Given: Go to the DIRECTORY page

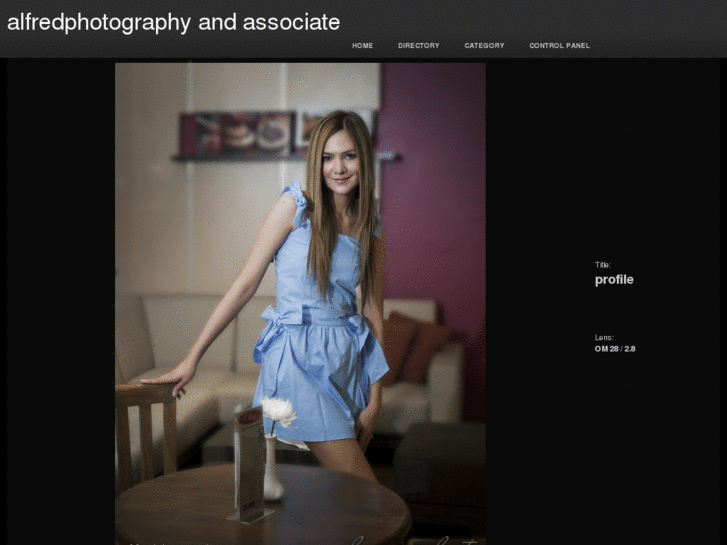Looking at the screenshot, I should pos(418,46).
